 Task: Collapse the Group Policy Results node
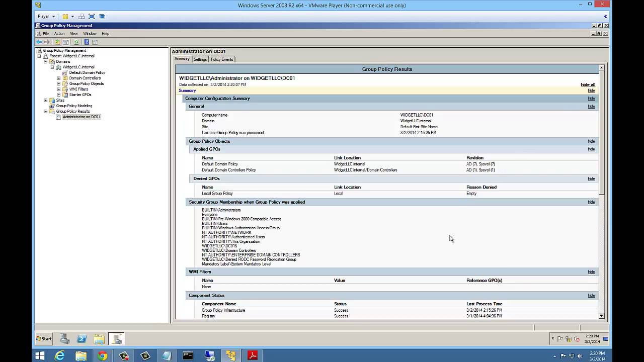pos(45,111)
